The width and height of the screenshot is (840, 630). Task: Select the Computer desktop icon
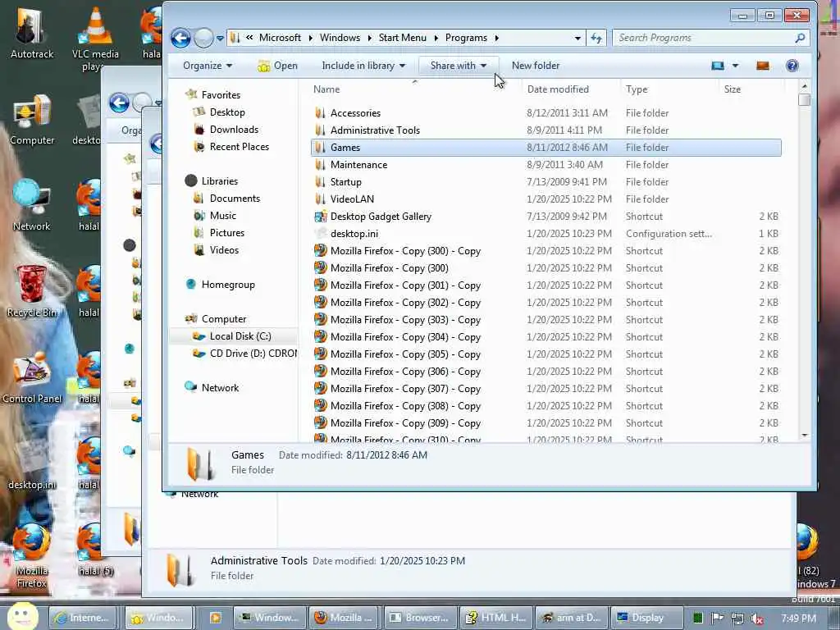click(x=32, y=119)
